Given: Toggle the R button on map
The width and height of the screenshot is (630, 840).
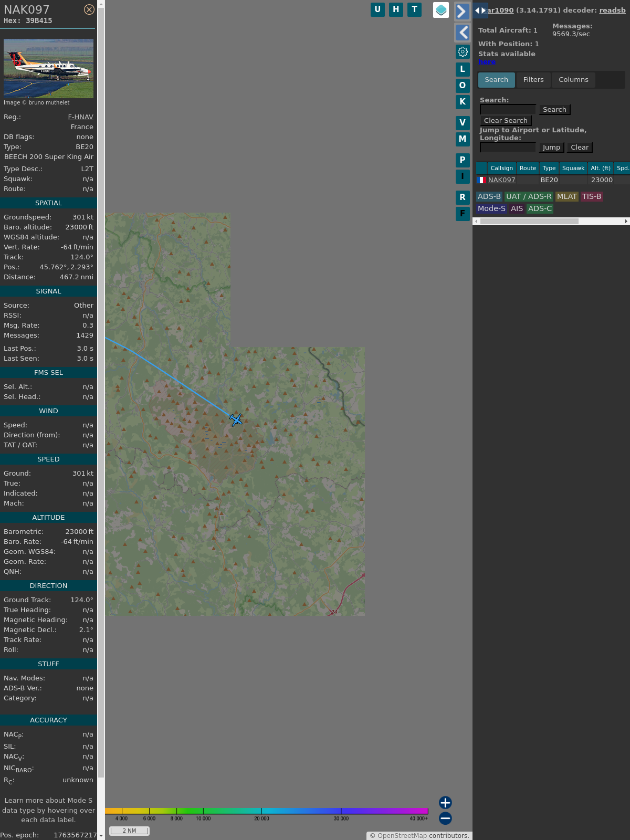Looking at the screenshot, I should (463, 197).
